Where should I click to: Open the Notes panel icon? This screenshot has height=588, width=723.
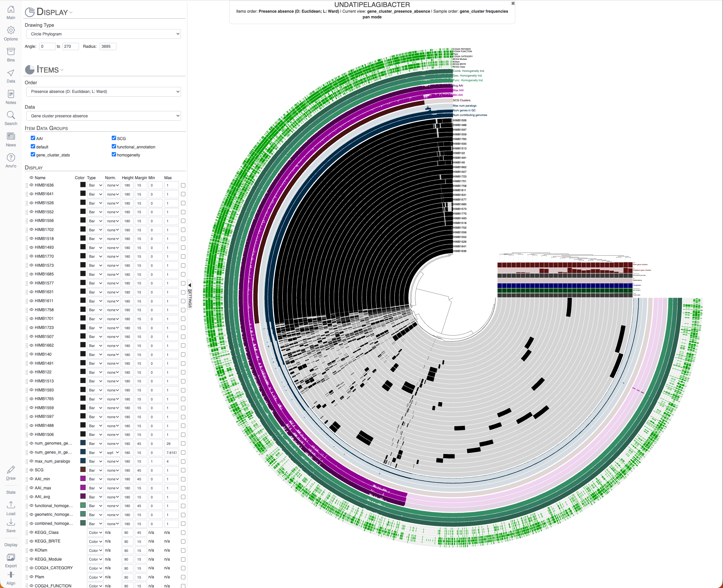coord(11,94)
